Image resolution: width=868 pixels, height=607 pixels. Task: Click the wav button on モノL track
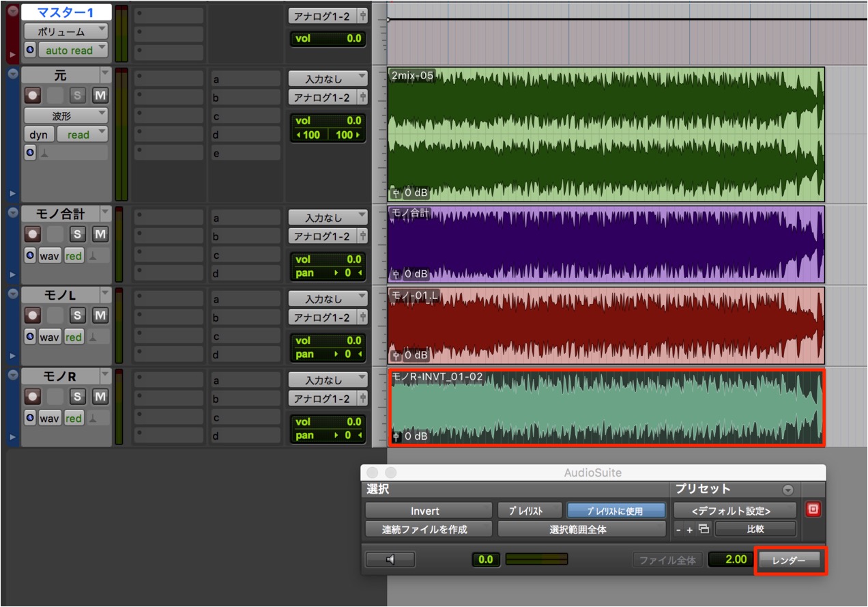point(49,337)
